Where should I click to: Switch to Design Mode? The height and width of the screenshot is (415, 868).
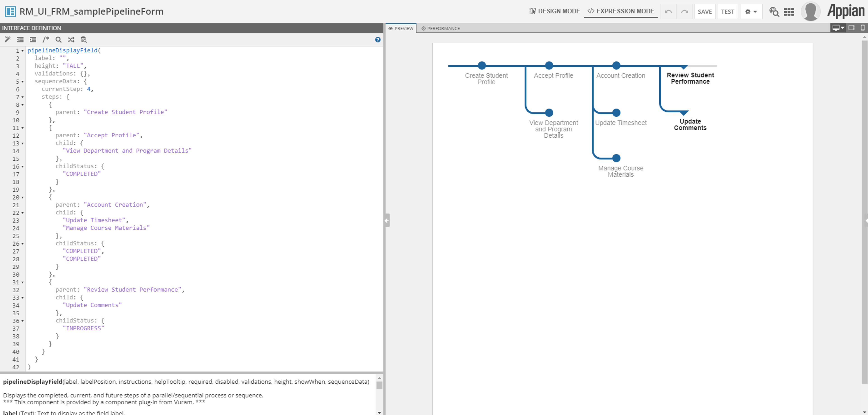coord(554,11)
